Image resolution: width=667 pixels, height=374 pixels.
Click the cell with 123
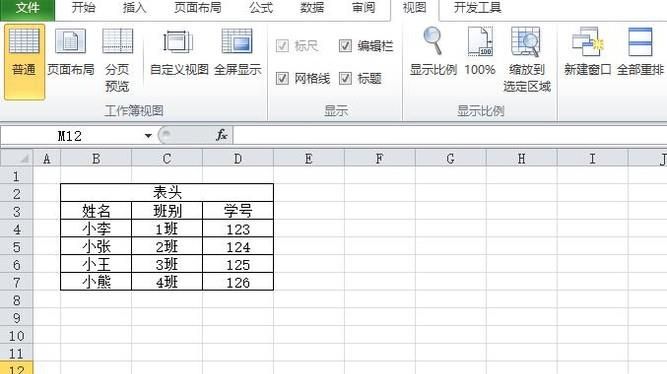click(238, 229)
